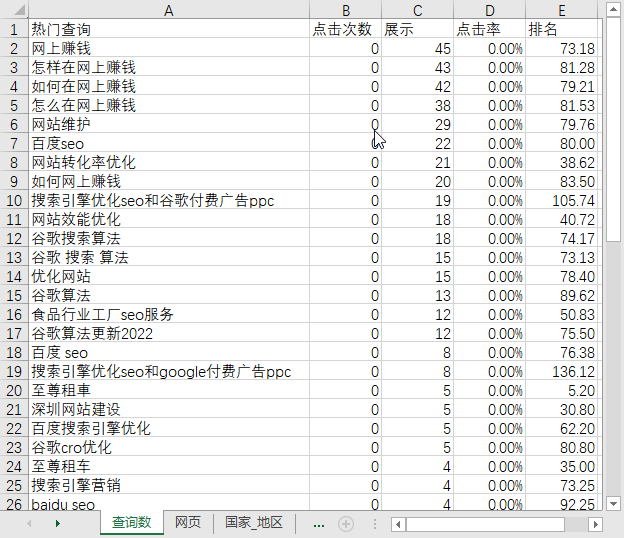Select cell 搜索引擎优化seo和google付费广告ppc
This screenshot has height=538, width=624.
coord(169,371)
